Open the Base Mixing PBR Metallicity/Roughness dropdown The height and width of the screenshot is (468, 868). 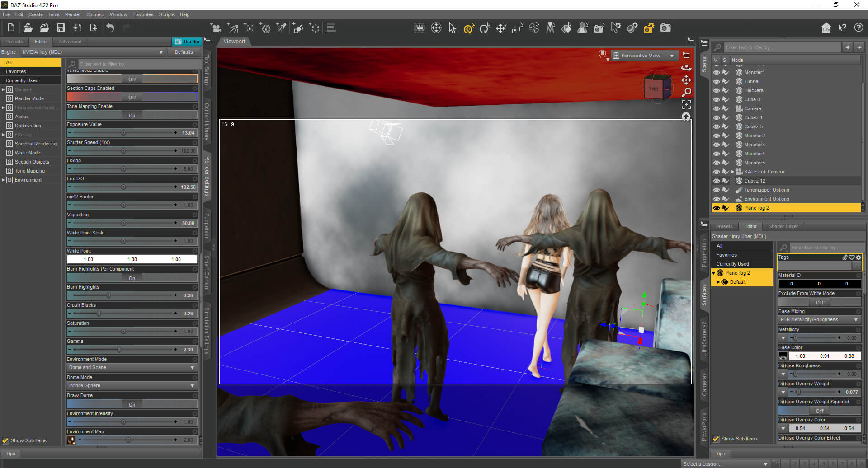tap(819, 319)
